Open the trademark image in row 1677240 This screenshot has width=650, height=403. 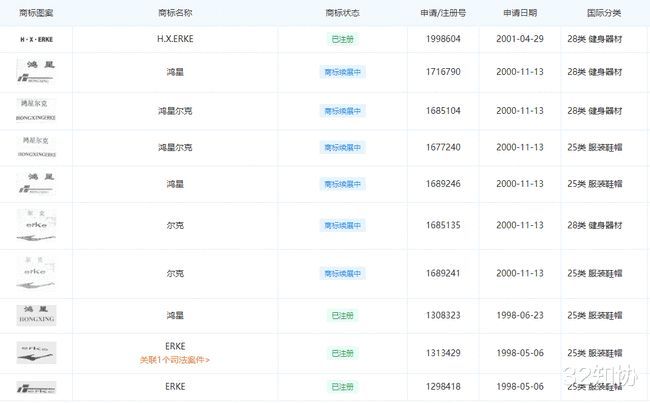36,147
